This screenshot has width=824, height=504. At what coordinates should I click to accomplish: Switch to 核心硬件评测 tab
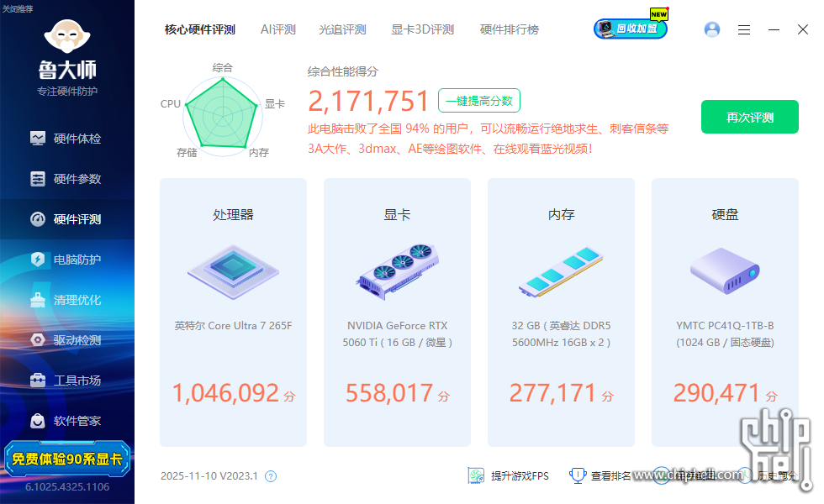coord(200,30)
